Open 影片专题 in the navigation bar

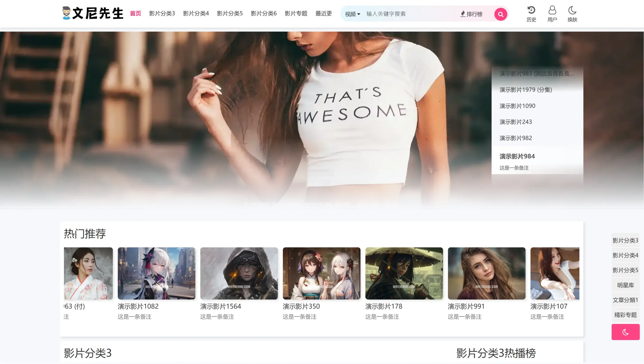pos(296,13)
